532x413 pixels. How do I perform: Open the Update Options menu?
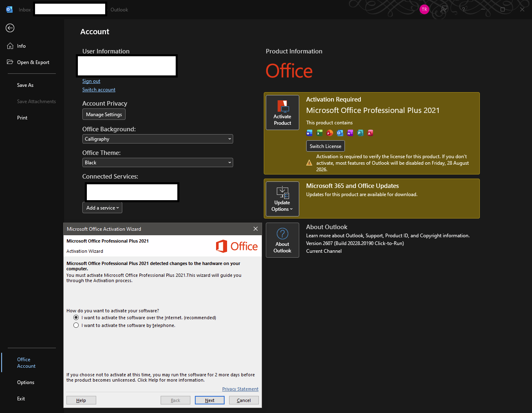[x=283, y=199]
